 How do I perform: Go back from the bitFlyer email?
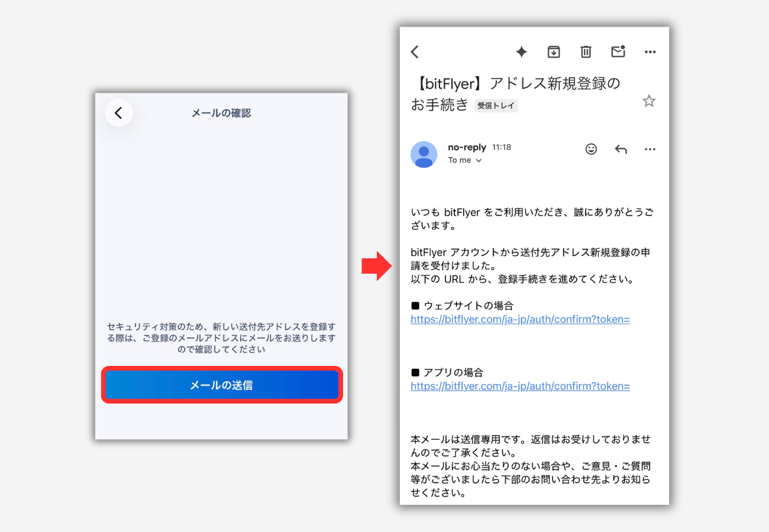(415, 52)
